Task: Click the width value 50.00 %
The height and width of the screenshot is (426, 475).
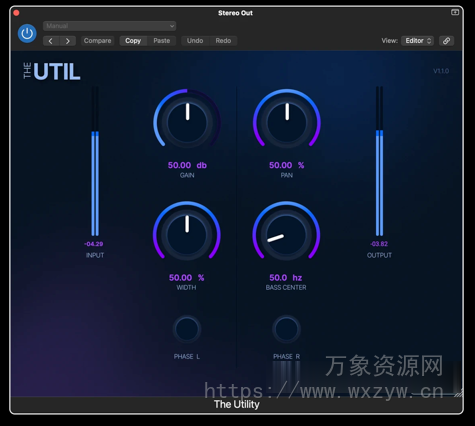Action: pyautogui.click(x=187, y=278)
